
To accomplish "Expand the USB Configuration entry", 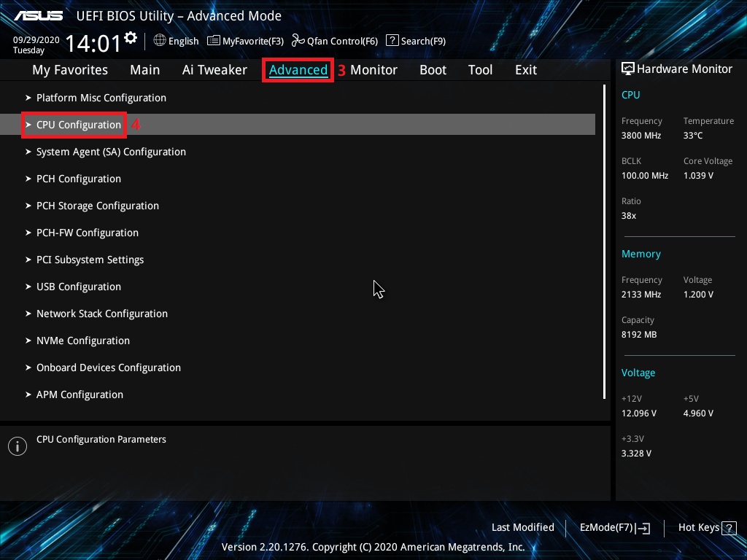I will [x=78, y=286].
